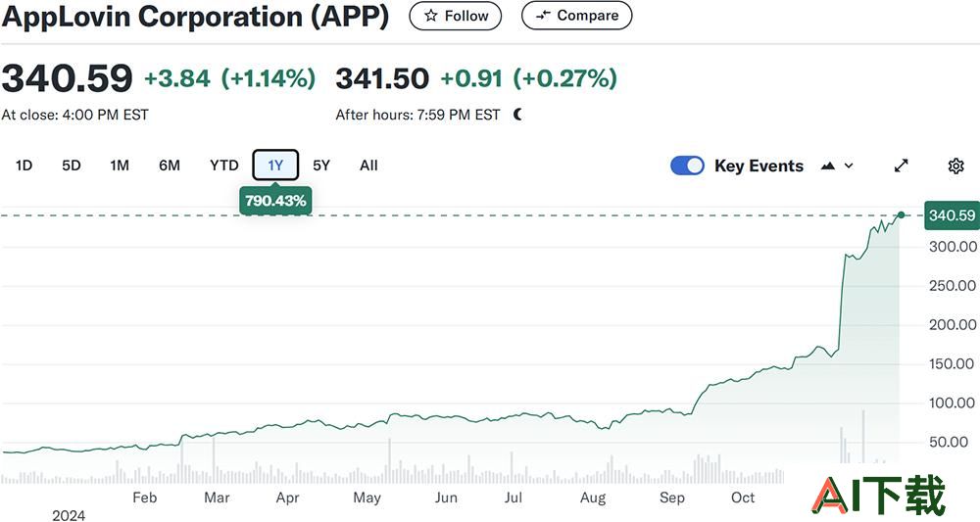Click the 'At close: 4:00 PM EST' text
This screenshot has width=980, height=522.
(x=75, y=115)
